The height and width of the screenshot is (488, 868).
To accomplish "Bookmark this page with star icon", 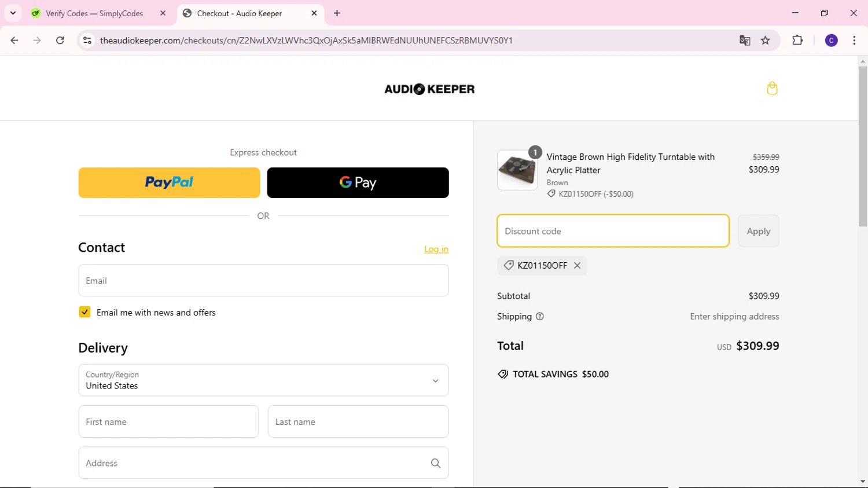I will (766, 41).
